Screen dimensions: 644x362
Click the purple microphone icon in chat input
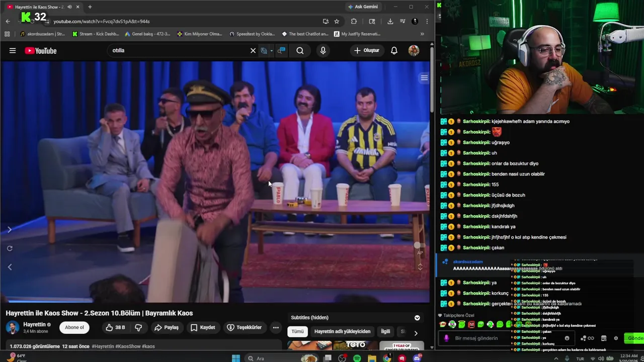[x=446, y=338]
